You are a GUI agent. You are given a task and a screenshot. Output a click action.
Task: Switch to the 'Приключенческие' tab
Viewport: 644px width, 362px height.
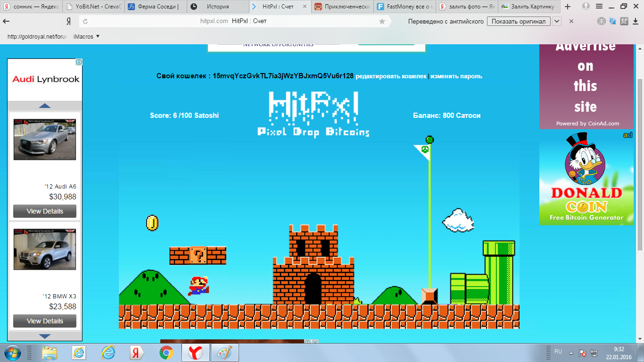click(x=342, y=7)
